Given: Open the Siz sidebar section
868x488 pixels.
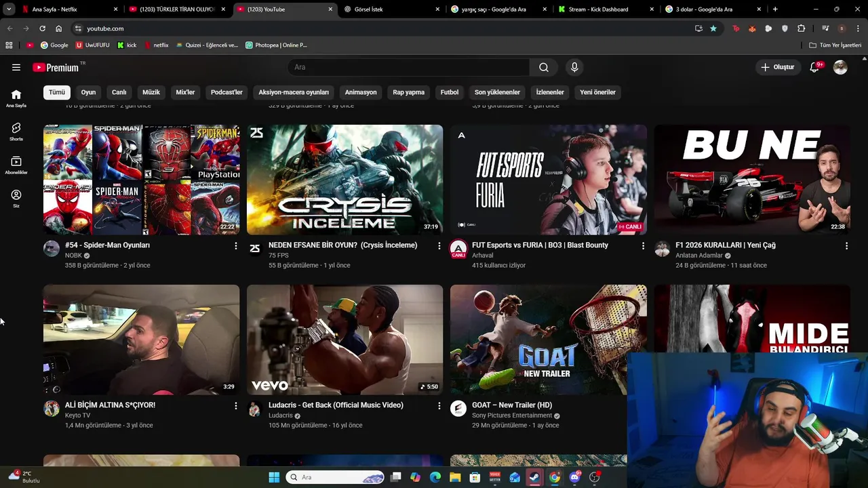Looking at the screenshot, I should coord(16,199).
